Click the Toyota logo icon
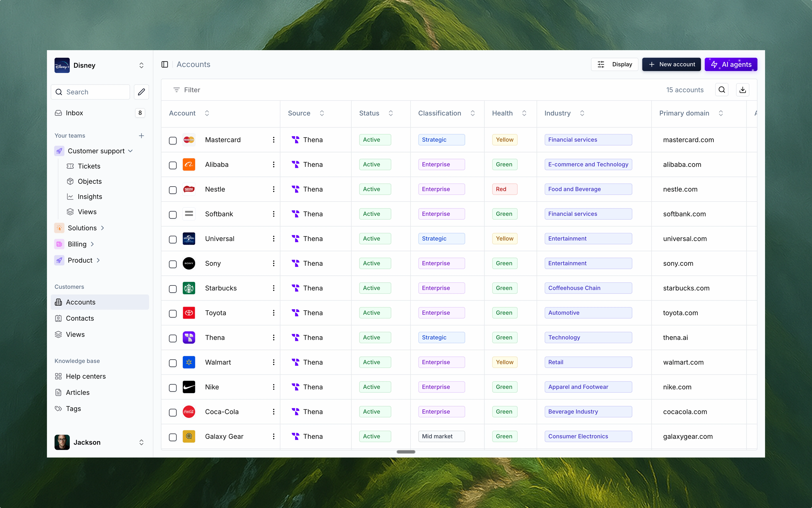Image resolution: width=812 pixels, height=508 pixels. (x=189, y=313)
